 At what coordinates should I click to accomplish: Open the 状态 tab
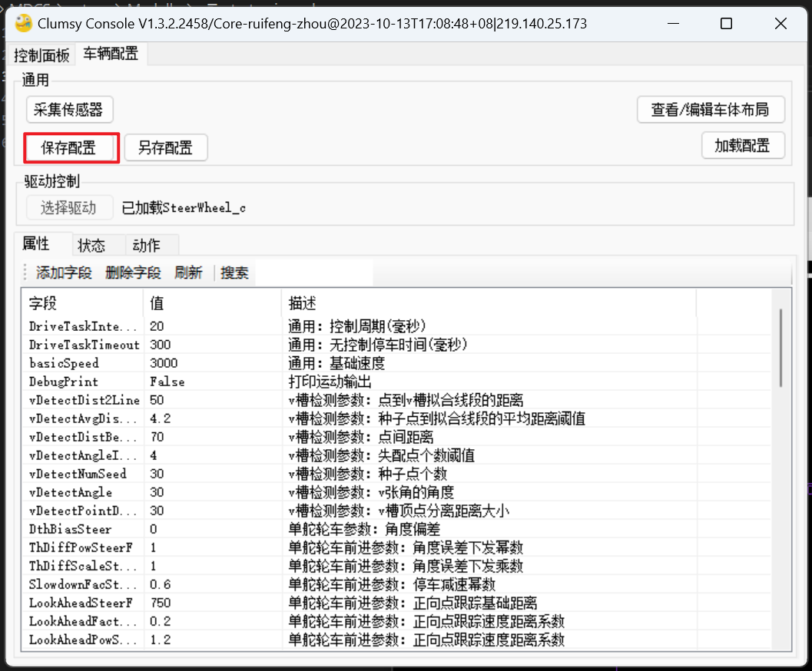(x=91, y=246)
